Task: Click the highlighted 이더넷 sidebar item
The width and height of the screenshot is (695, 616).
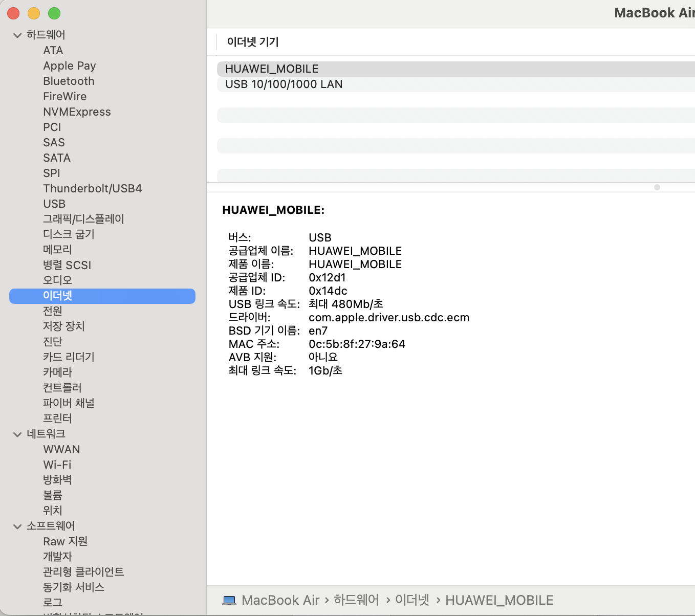Action: [102, 296]
